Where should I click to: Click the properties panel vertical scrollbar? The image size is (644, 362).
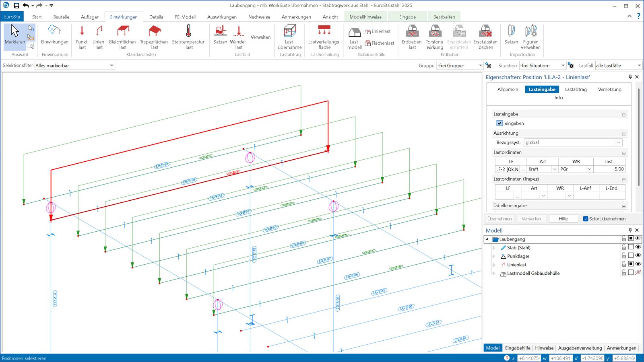pyautogui.click(x=639, y=137)
